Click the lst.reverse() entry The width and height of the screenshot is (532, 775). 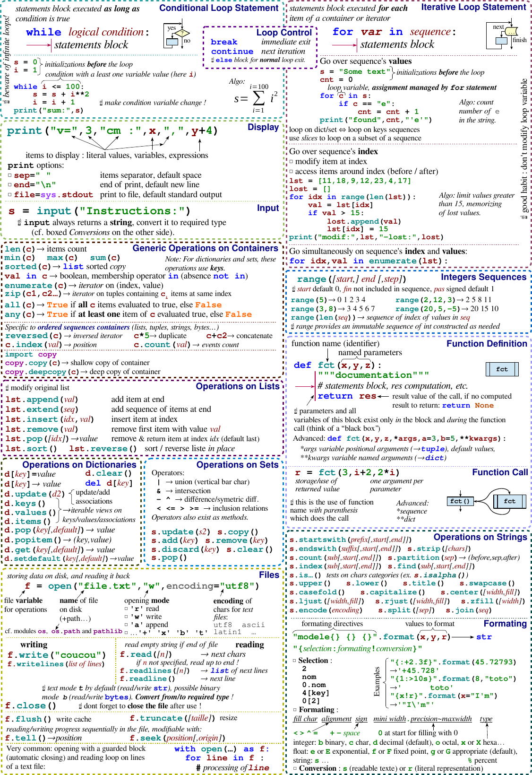pos(103,449)
